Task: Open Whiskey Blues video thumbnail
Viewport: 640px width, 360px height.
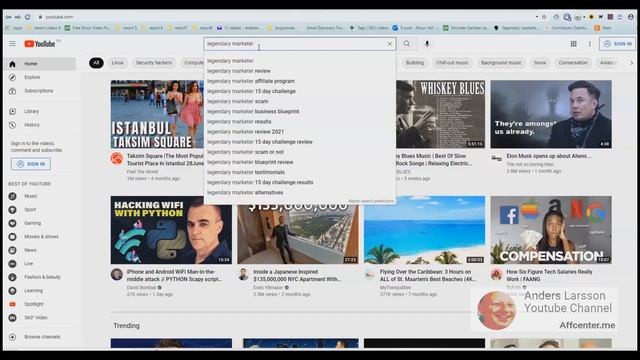Action: 441,114
